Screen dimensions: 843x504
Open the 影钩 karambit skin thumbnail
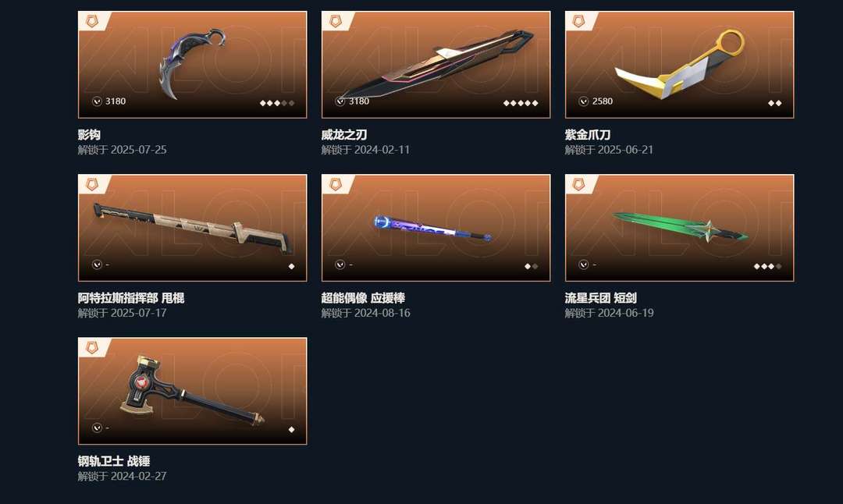coord(193,65)
